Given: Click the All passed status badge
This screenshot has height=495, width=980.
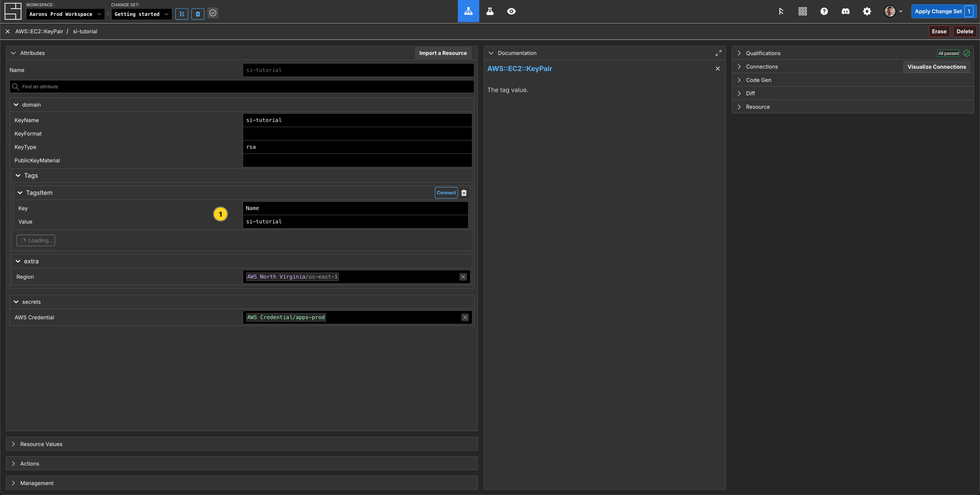Looking at the screenshot, I should point(948,53).
